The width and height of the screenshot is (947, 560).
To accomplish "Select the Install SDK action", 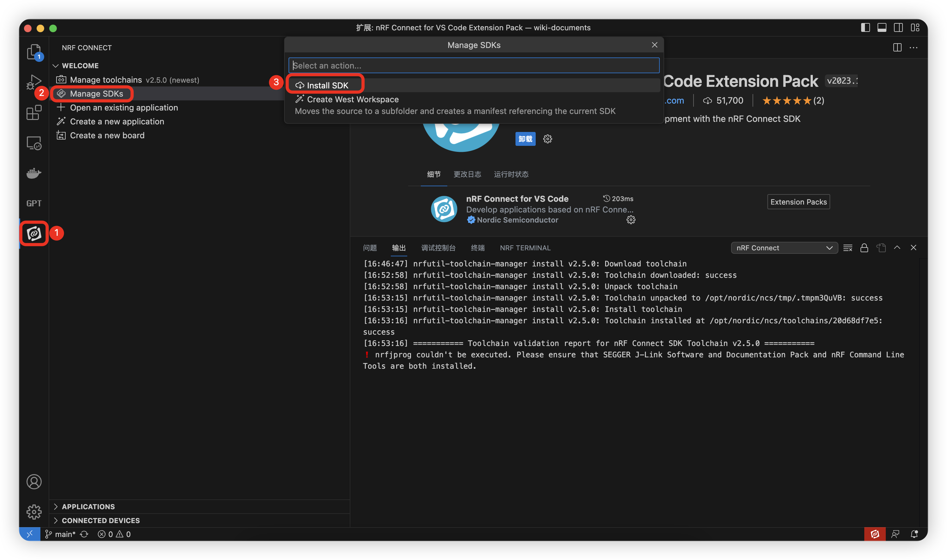I will tap(474, 85).
